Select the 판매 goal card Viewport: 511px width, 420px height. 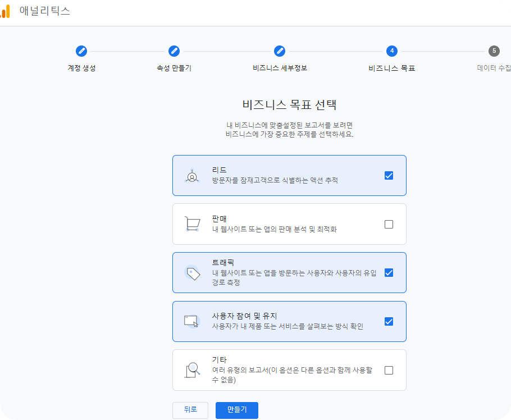click(x=289, y=223)
